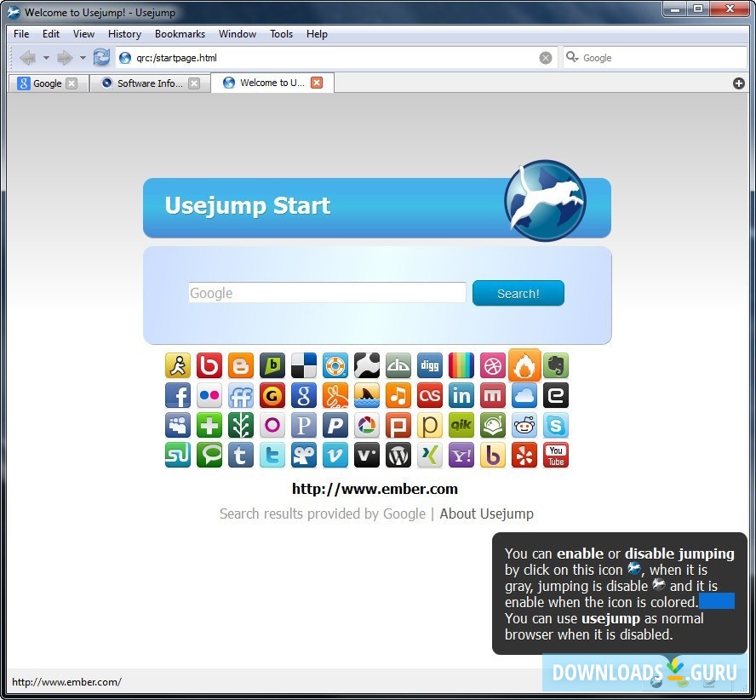This screenshot has height=700, width=756.
Task: Open the Window menu
Action: point(238,34)
